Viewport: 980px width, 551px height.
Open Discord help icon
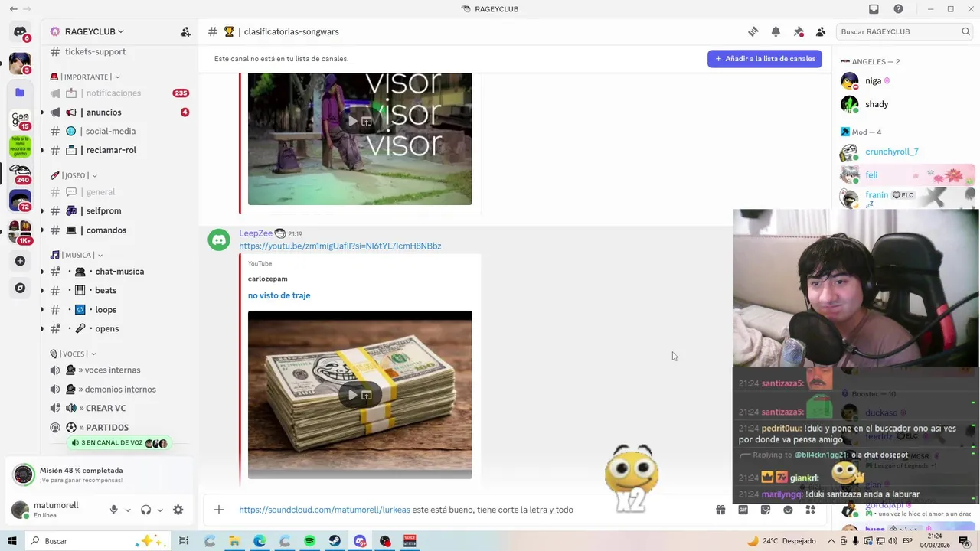tap(898, 9)
